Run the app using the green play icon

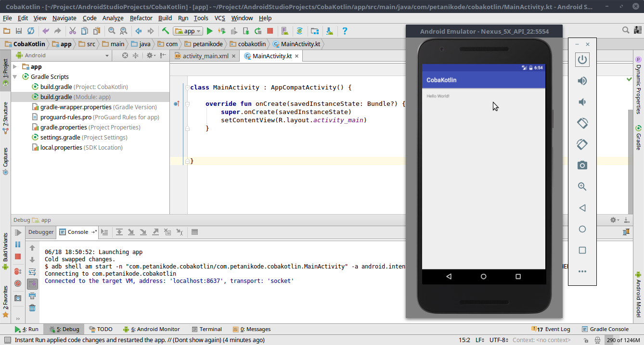click(x=210, y=30)
